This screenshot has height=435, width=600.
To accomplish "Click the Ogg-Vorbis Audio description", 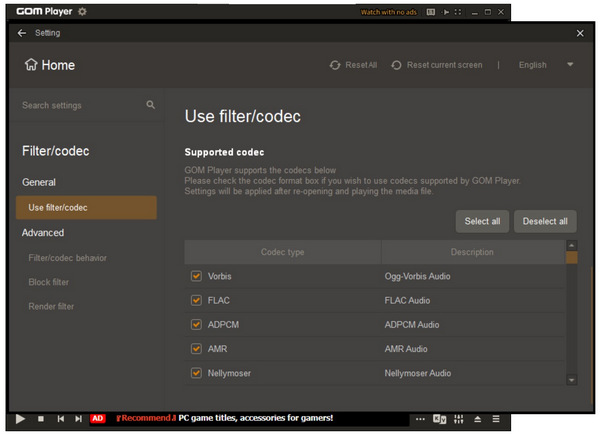I will [x=417, y=276].
